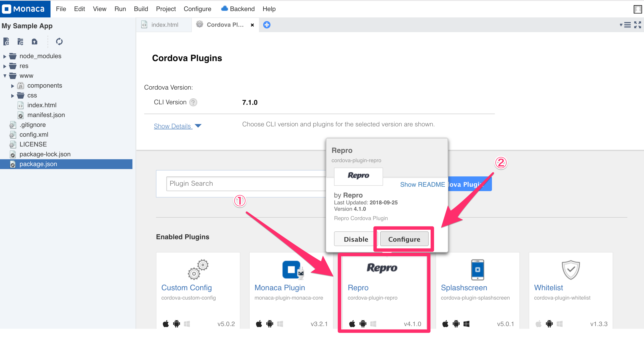Toggle fullscreen editor mode icon
This screenshot has height=343, width=644.
[x=637, y=25]
